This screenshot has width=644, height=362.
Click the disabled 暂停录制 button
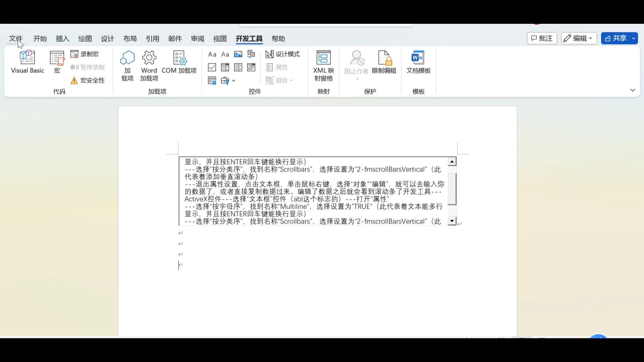coord(88,67)
